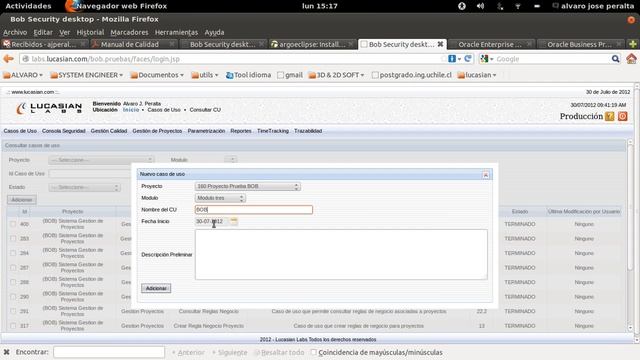Open the Herramientas menu
The height and width of the screenshot is (360, 640).
coord(176,32)
